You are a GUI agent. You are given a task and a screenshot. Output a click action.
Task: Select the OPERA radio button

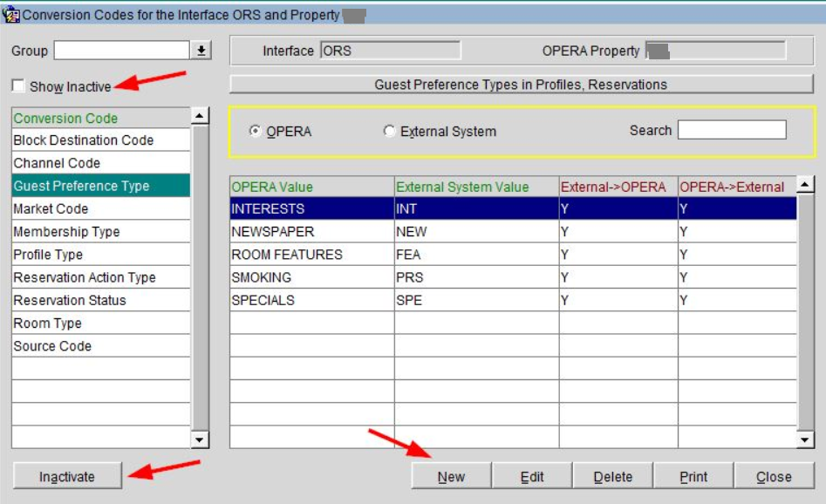(255, 131)
